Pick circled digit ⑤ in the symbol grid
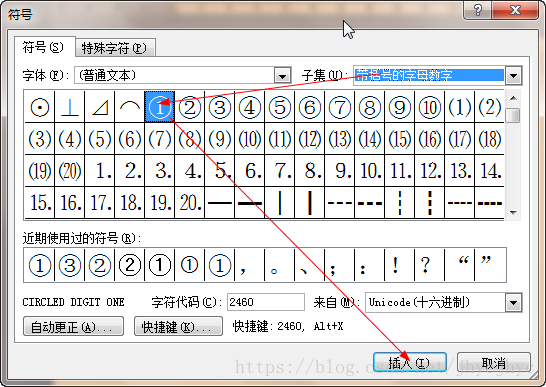This screenshot has width=546, height=387. [280, 107]
